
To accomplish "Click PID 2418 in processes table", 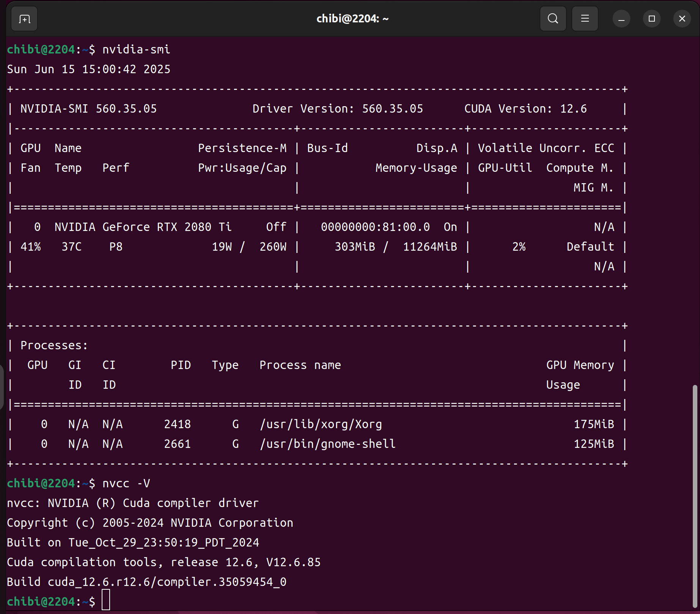I will pyautogui.click(x=177, y=424).
